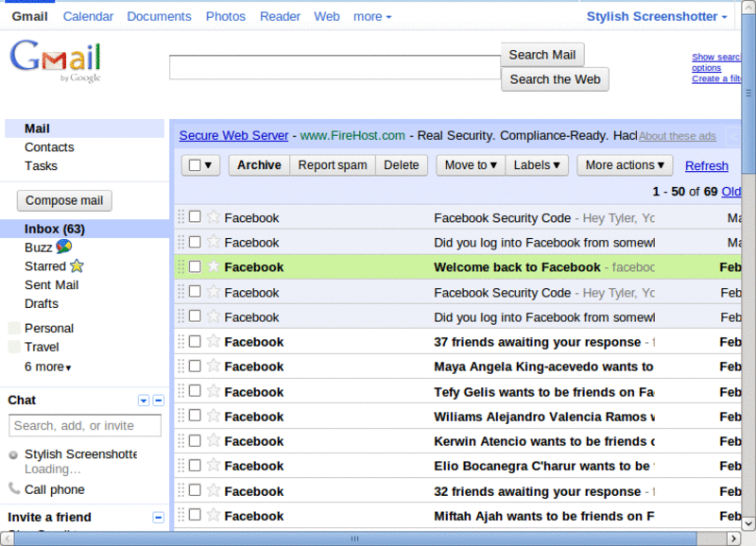Viewport: 756px width, 546px height.
Task: Open the Move to dropdown
Action: pos(471,165)
